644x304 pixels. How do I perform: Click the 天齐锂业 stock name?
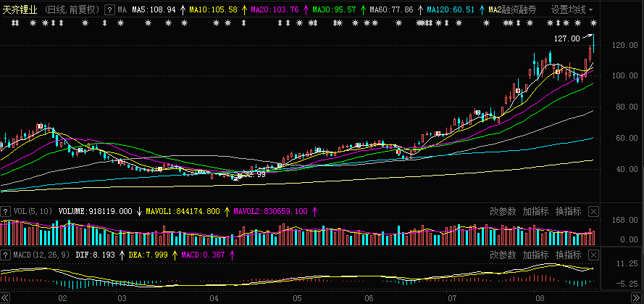click(20, 10)
